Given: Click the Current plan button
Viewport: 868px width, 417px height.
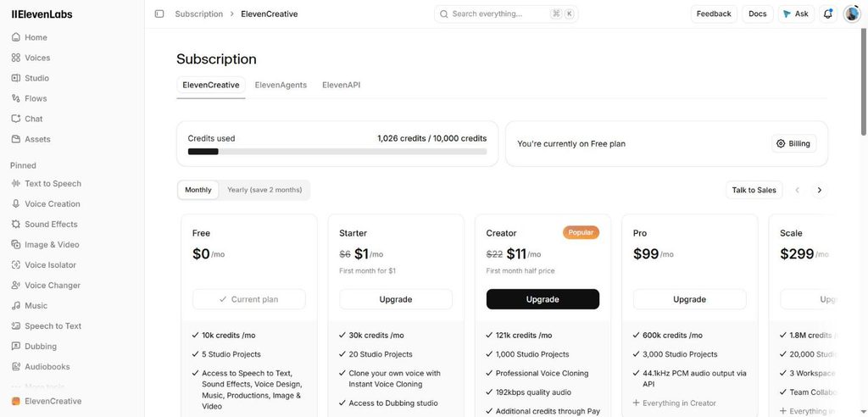Looking at the screenshot, I should point(249,299).
